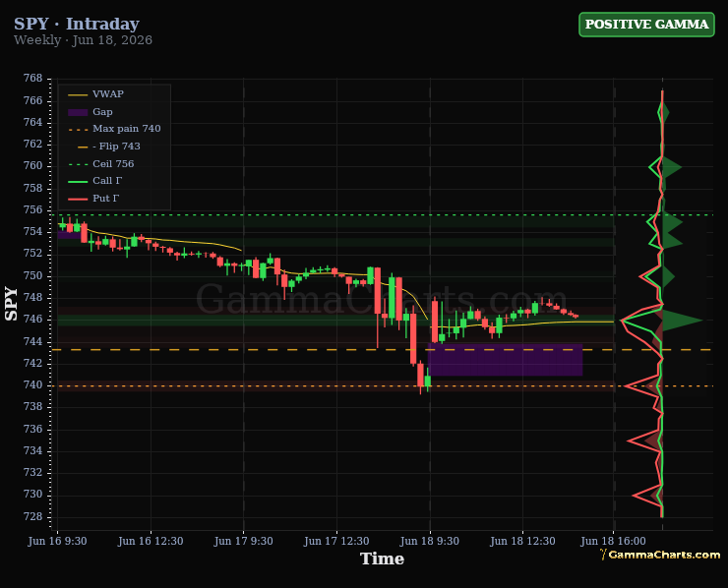Click the GammaCharts.com logo link
Screen dimensions: 728x588
pyautogui.click(x=660, y=555)
